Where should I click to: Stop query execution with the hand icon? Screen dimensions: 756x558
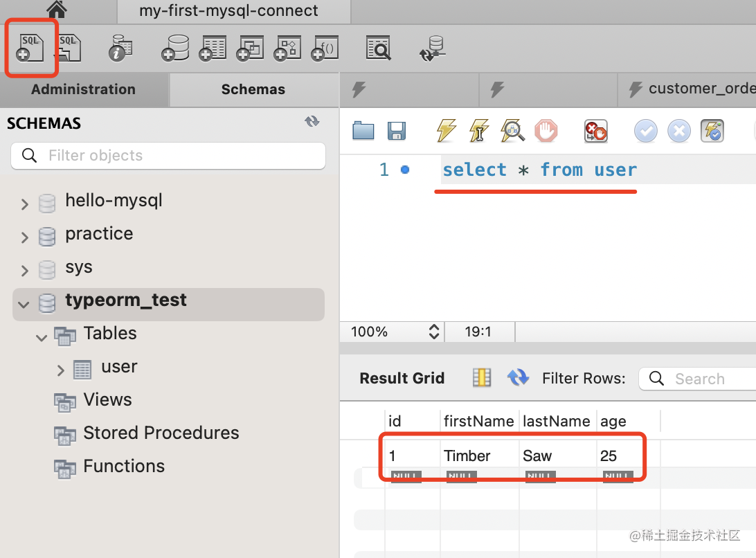tap(546, 130)
